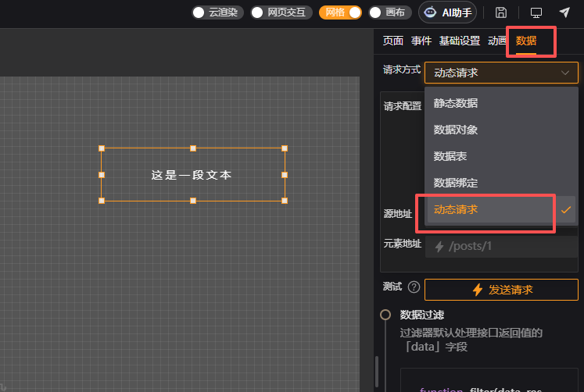
Task: Click the bottom-right resize handle of text box
Action: click(285, 201)
